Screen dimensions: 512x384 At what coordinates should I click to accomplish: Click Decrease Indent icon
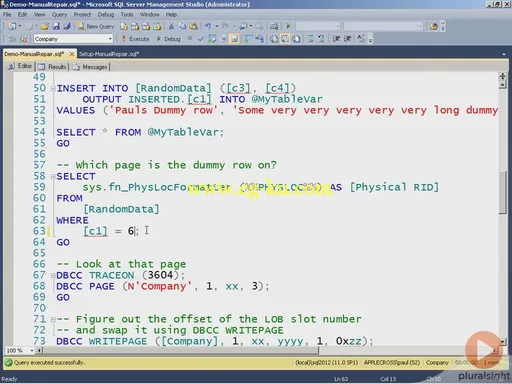(336, 39)
